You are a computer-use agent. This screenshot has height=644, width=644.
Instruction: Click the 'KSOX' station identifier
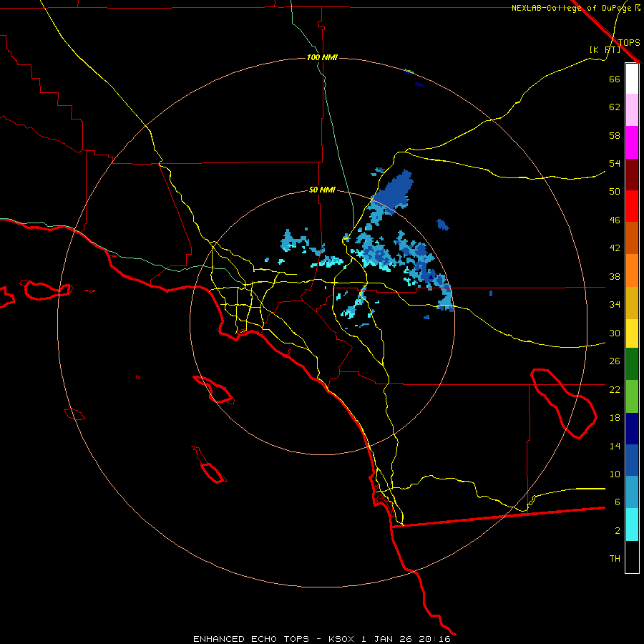pos(341,639)
